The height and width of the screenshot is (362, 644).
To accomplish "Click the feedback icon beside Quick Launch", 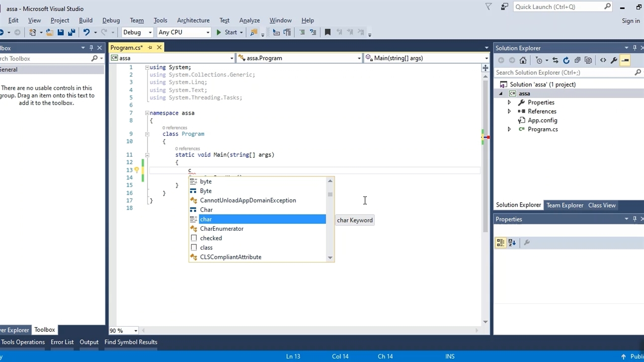I will (x=505, y=7).
